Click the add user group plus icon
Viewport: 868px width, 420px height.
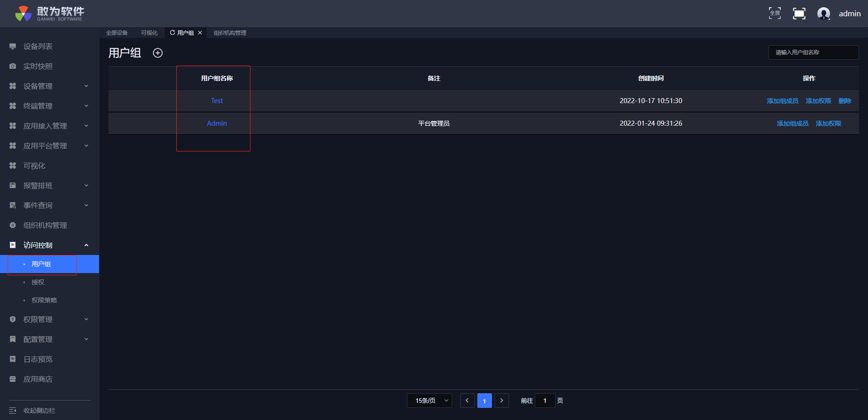click(158, 53)
